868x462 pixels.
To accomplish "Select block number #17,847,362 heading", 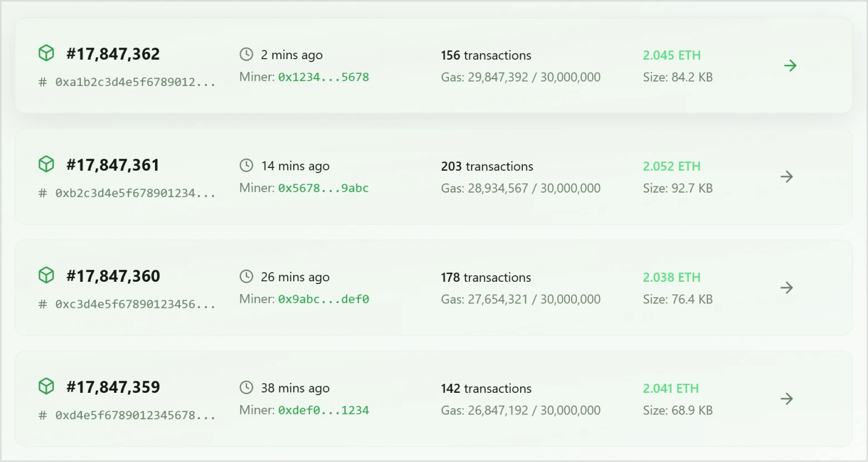I will [x=113, y=54].
